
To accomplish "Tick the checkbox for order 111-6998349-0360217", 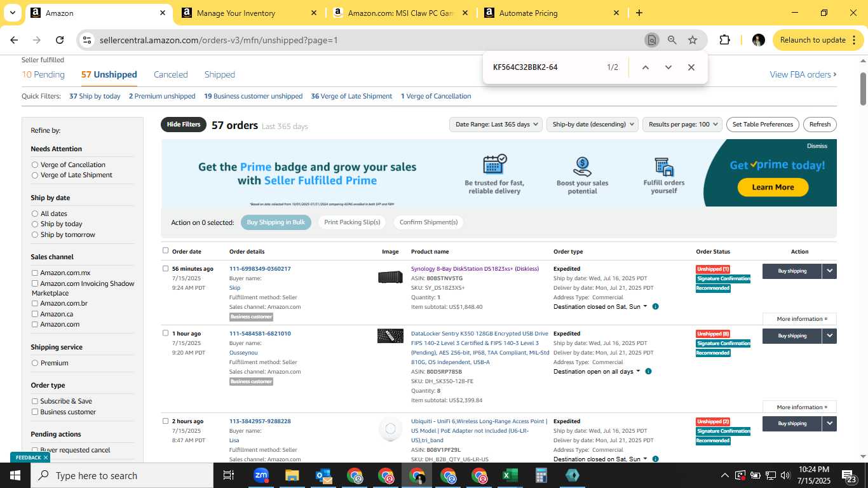I will pyautogui.click(x=166, y=268).
